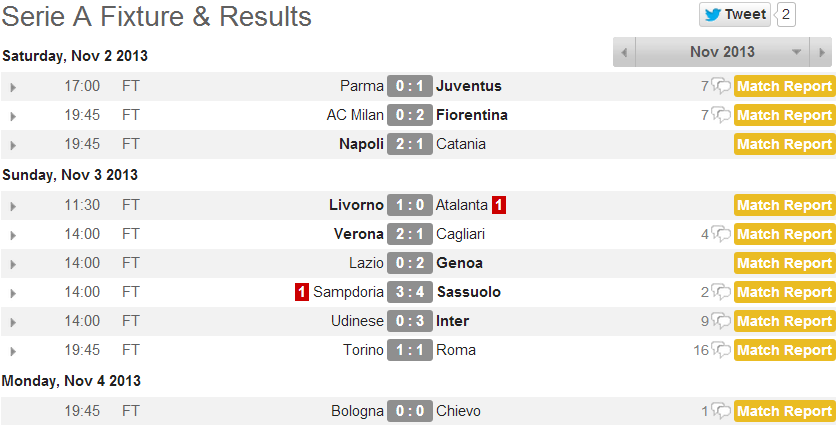Click the Inter team name link

point(453,321)
